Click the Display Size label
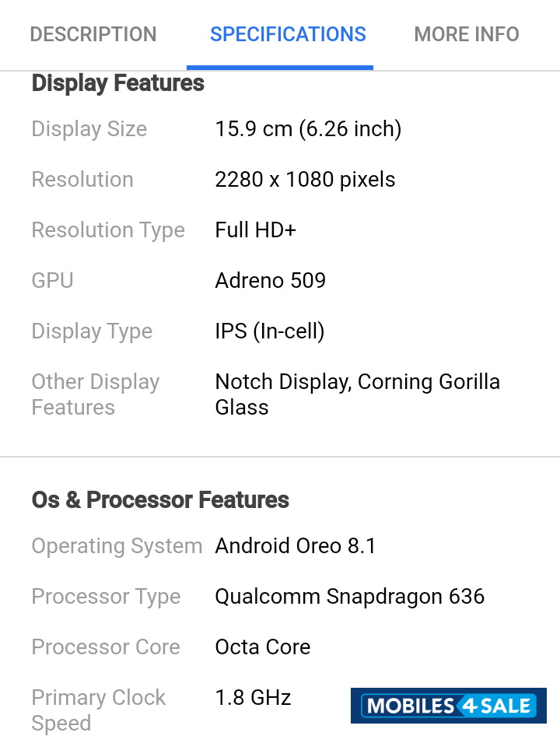 pyautogui.click(x=89, y=129)
